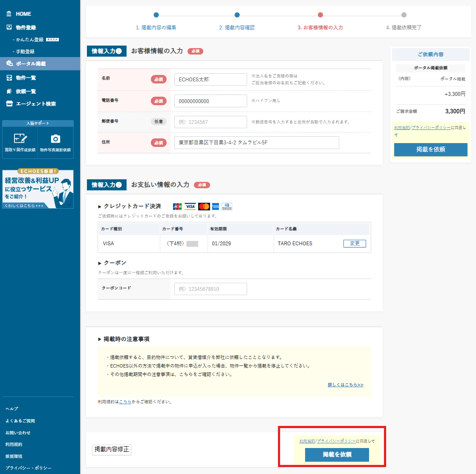Click the エージェント検索 store icon
Viewport: 476px width, 474px height.
click(9, 104)
